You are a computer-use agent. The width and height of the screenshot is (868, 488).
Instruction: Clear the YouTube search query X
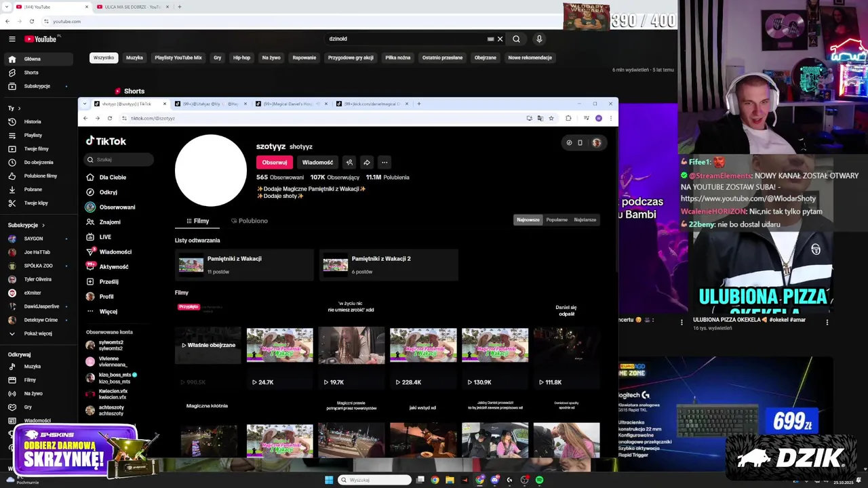(x=500, y=39)
